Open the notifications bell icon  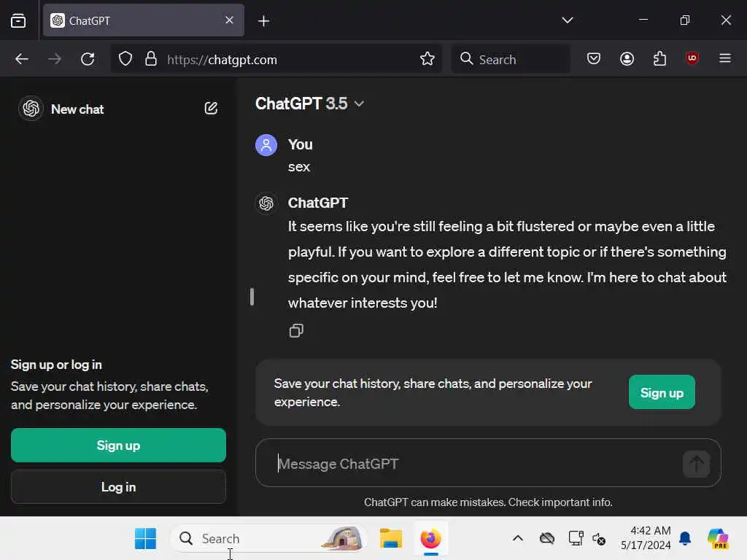(x=685, y=539)
